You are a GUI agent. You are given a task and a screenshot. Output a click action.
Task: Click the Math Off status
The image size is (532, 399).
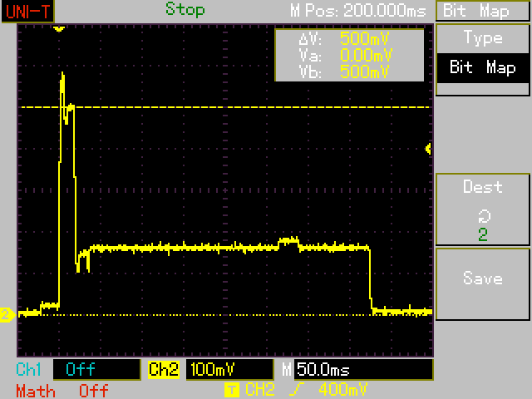94,391
